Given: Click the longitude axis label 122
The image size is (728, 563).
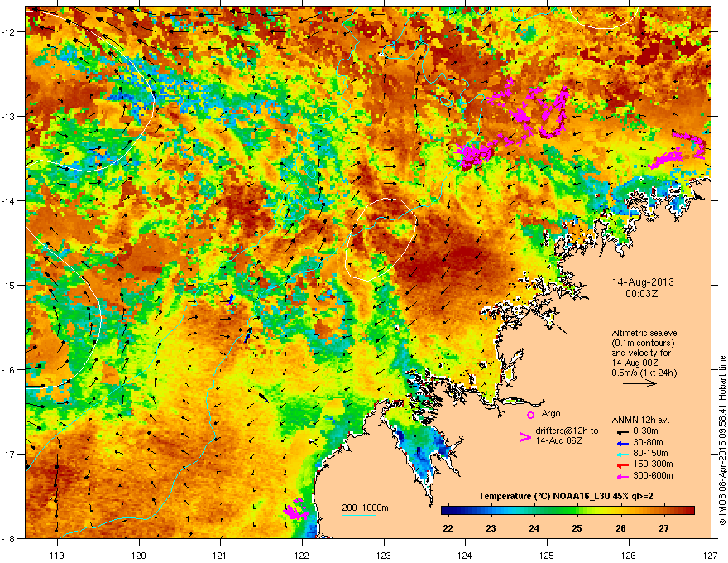Looking at the screenshot, I should pos(302,556).
